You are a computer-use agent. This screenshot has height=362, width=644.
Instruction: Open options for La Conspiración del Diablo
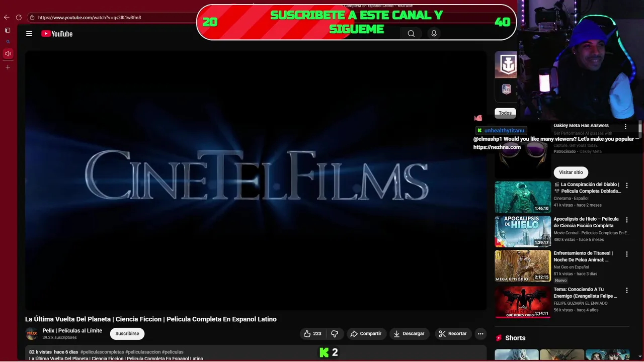(627, 186)
